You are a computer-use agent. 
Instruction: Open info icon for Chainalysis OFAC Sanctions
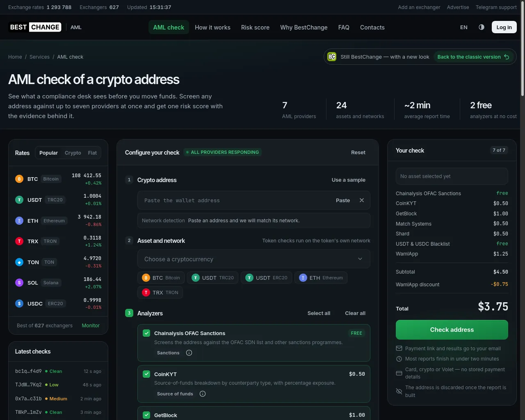189,353
